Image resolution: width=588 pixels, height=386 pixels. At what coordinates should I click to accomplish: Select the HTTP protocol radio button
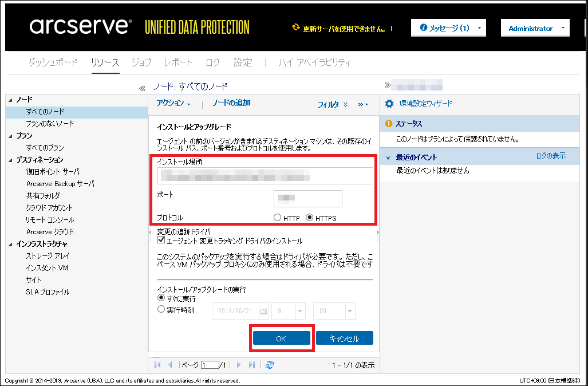point(278,218)
